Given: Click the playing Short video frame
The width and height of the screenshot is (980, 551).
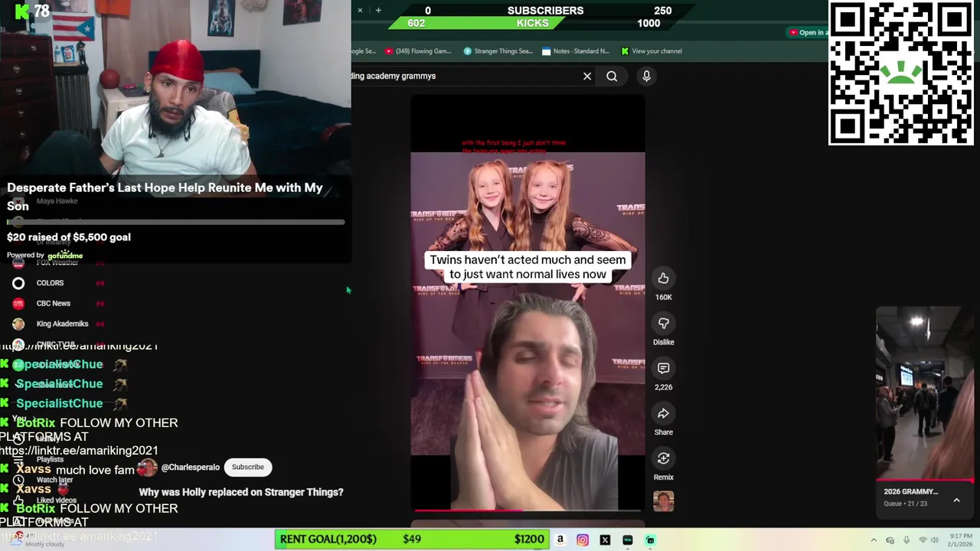Looking at the screenshot, I should [x=528, y=302].
